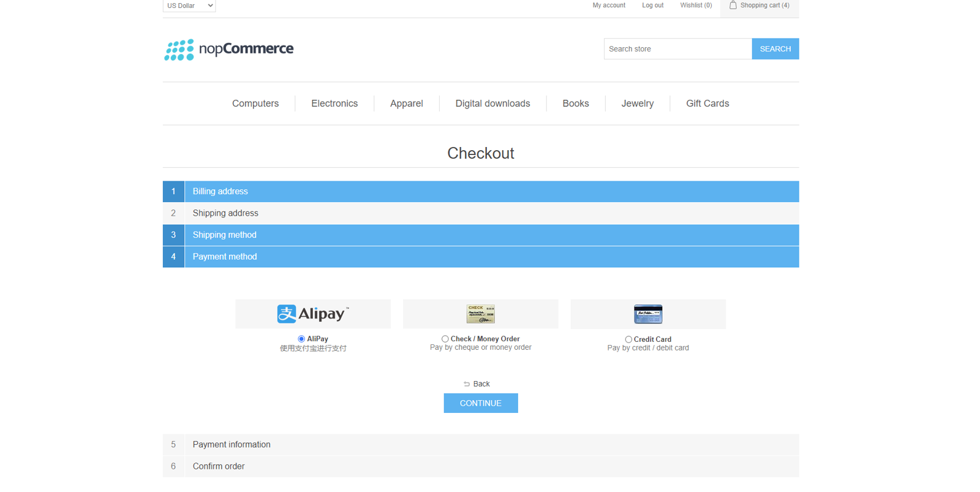
Task: Select the AliPay radio button
Action: point(301,339)
